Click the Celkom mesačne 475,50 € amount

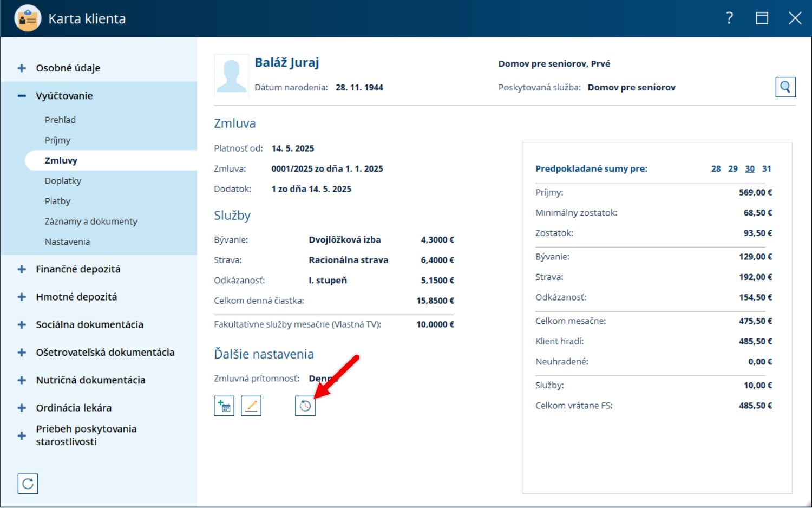(756, 321)
